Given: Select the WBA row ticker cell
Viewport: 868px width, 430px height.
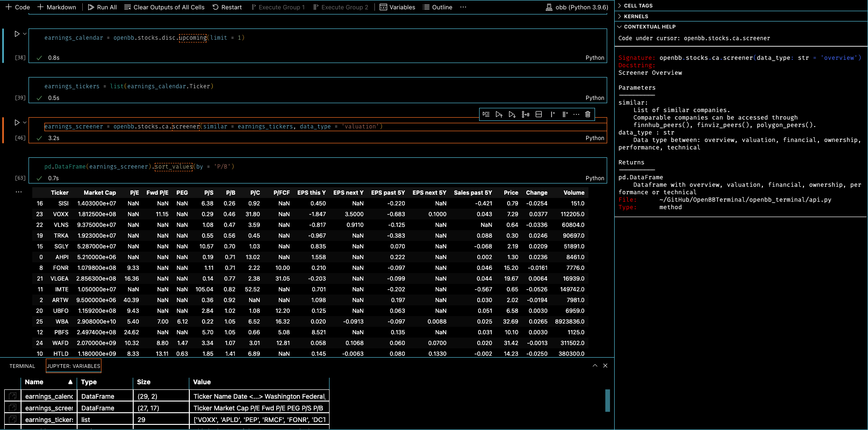Looking at the screenshot, I should click(62, 322).
